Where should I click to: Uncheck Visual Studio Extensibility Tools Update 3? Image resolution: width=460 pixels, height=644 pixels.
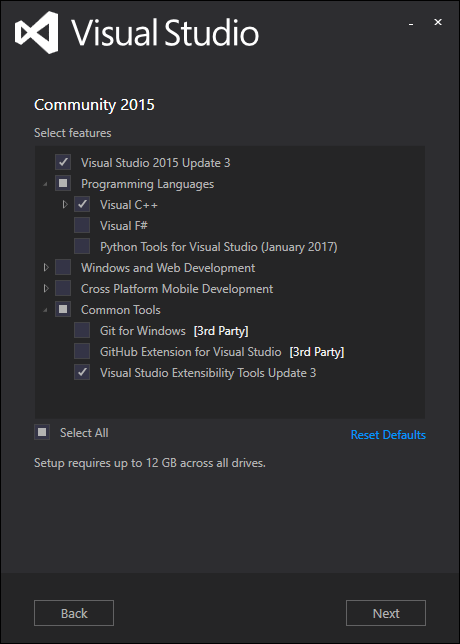[x=82, y=372]
